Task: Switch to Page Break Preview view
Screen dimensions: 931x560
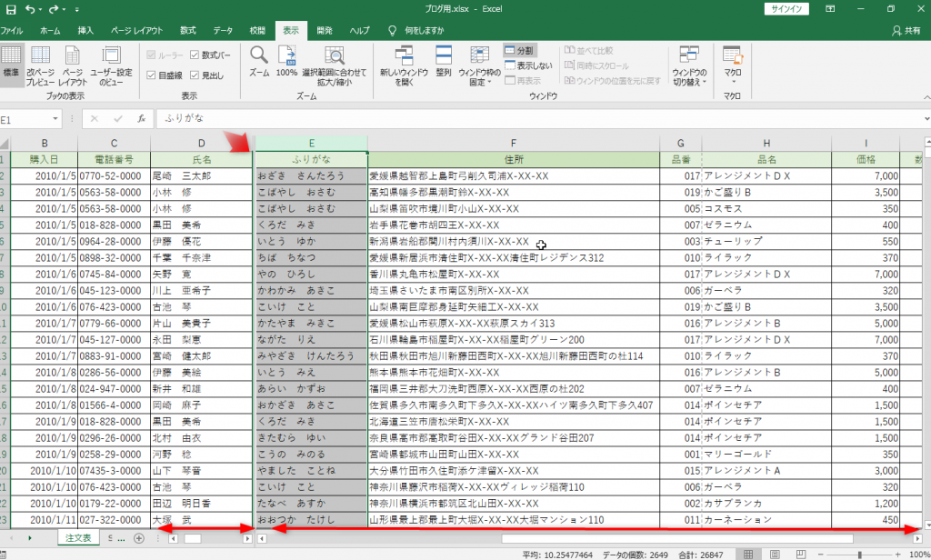Action: [40, 64]
